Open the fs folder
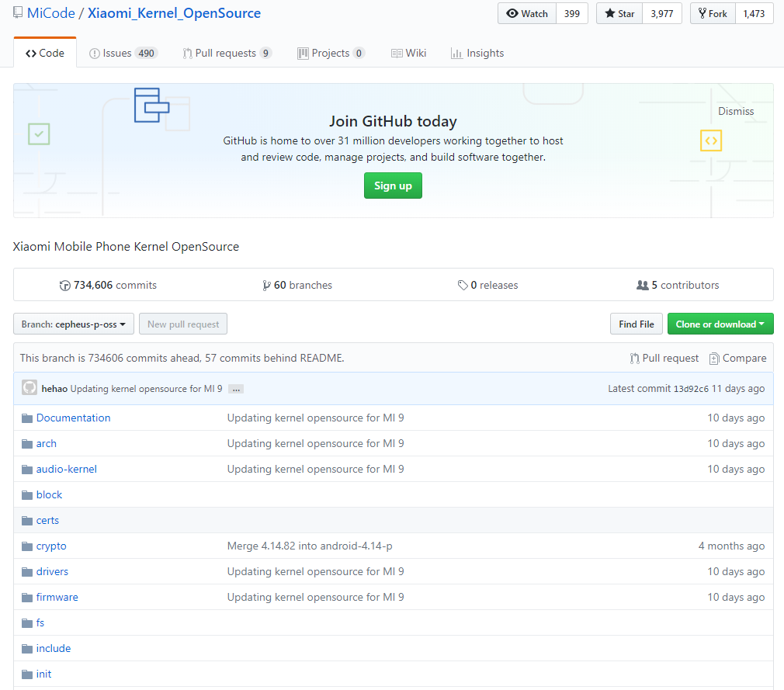Screen dimensions: 784x690 40,622
